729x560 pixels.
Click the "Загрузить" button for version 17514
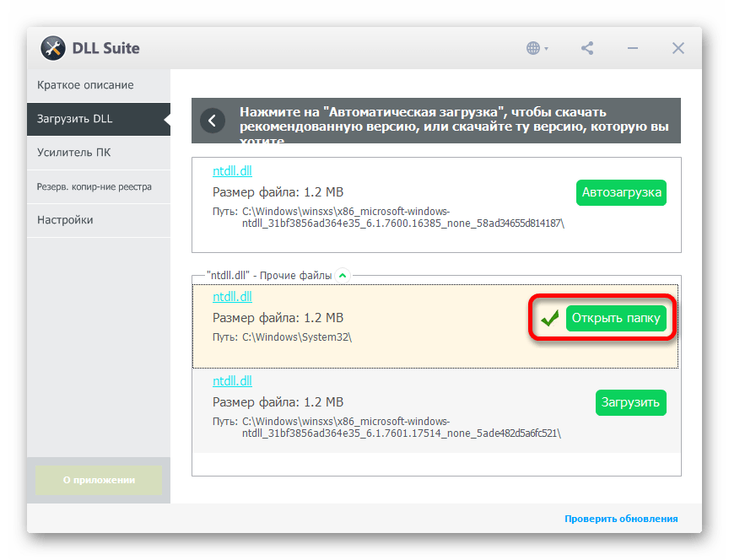(x=630, y=402)
